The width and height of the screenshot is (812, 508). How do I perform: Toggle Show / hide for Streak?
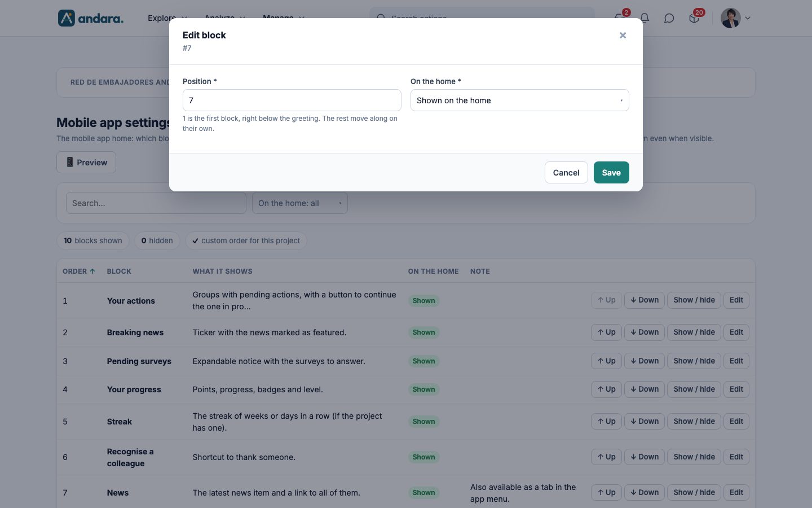point(694,422)
